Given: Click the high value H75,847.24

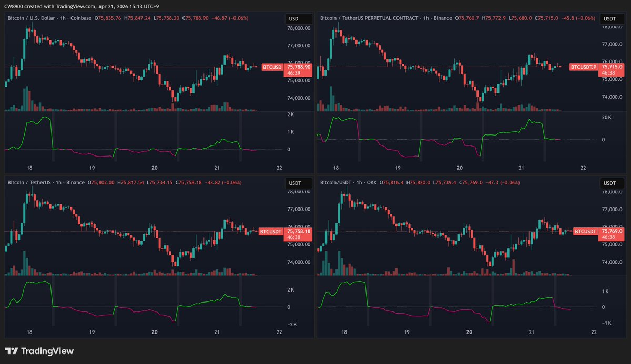Looking at the screenshot, I should [x=138, y=19].
